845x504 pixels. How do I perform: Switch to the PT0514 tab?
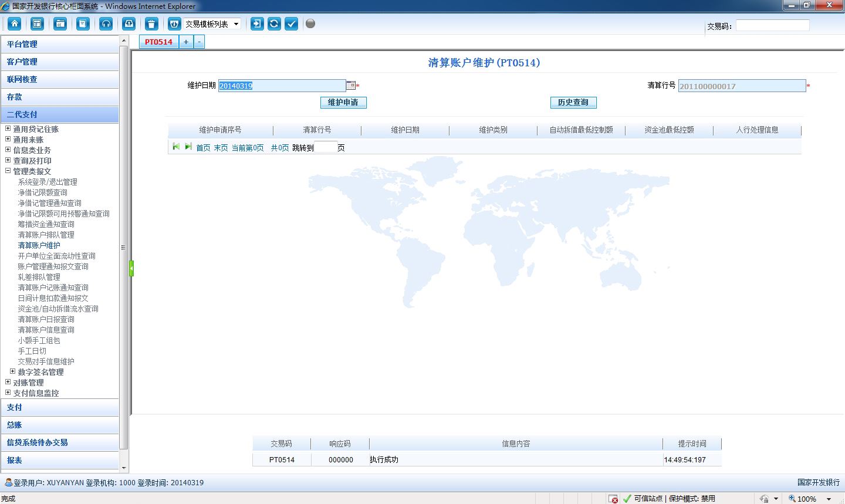click(x=158, y=42)
